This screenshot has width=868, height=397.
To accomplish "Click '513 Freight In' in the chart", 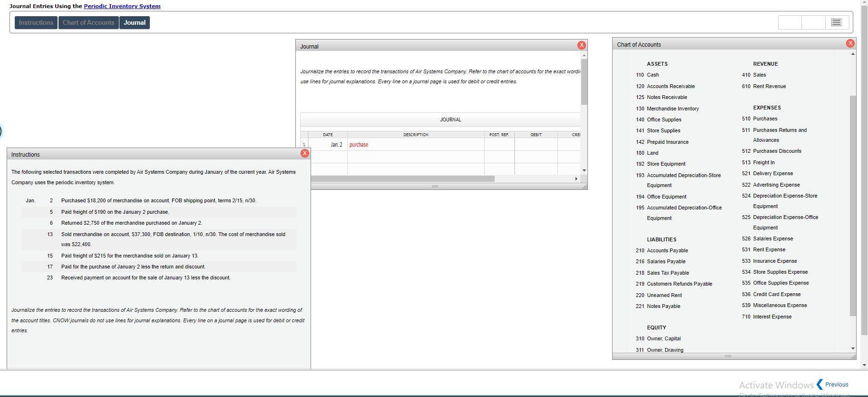I will (758, 162).
